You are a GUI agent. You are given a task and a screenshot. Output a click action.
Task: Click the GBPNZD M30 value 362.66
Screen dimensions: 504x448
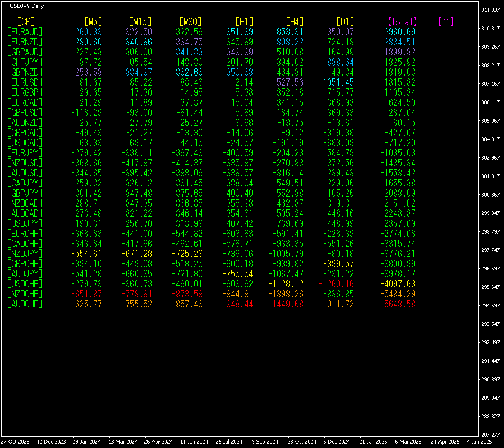tap(189, 72)
